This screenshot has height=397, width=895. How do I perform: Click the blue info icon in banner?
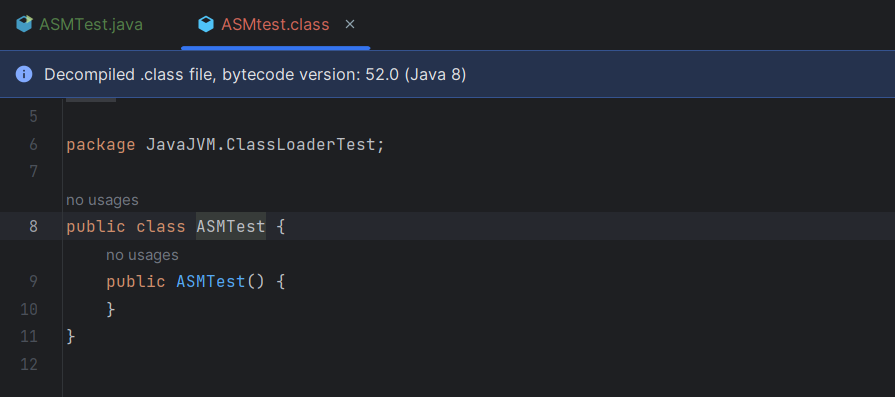point(24,74)
